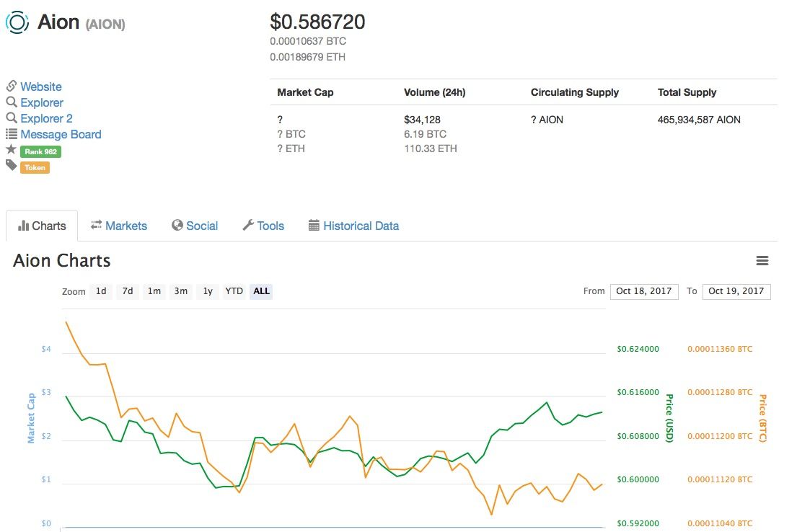Click the Market Cap column header
Image resolution: width=797 pixels, height=532 pixels.
pos(306,92)
